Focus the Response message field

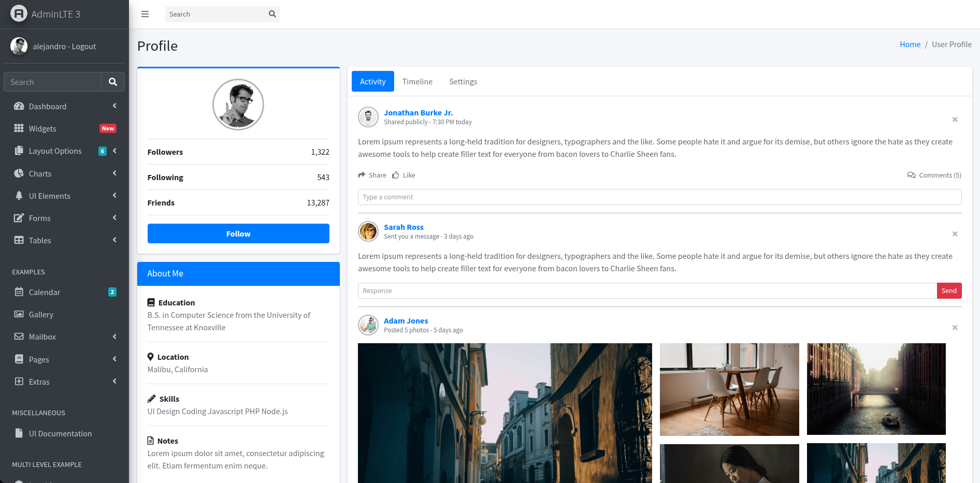pyautogui.click(x=647, y=290)
